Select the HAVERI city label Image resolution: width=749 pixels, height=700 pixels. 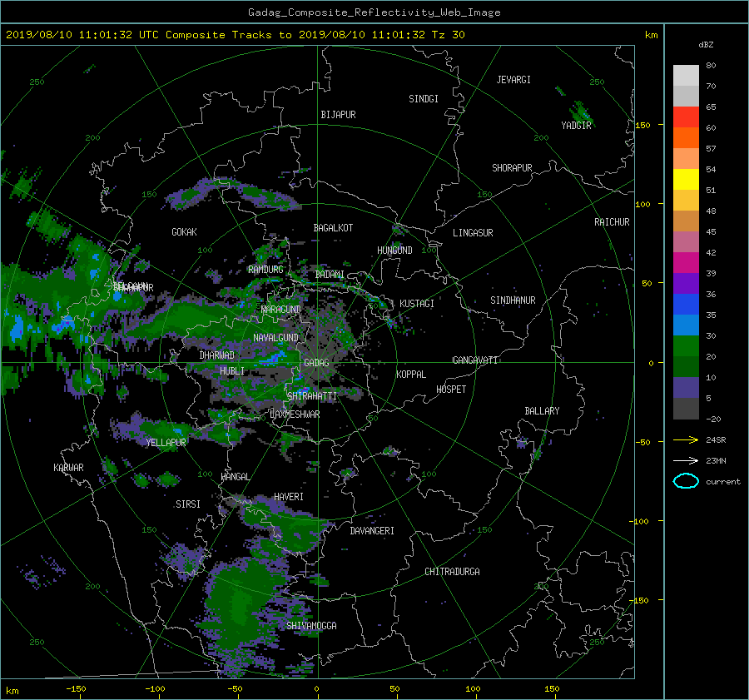pyautogui.click(x=289, y=497)
